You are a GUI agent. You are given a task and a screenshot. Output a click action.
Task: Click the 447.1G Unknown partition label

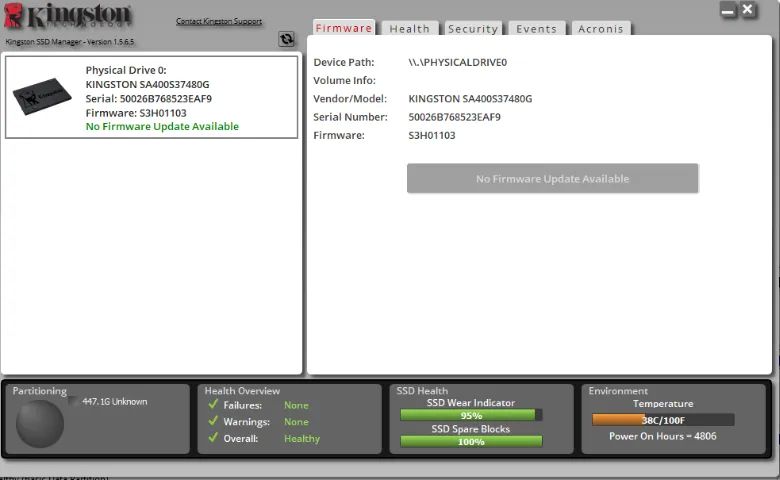[x=115, y=401]
